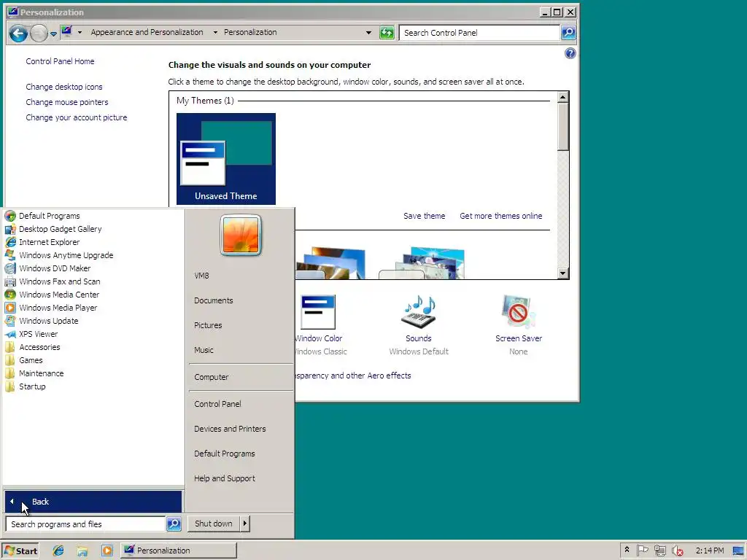
Task: Click the 2:14 PM clock
Action: (x=709, y=551)
